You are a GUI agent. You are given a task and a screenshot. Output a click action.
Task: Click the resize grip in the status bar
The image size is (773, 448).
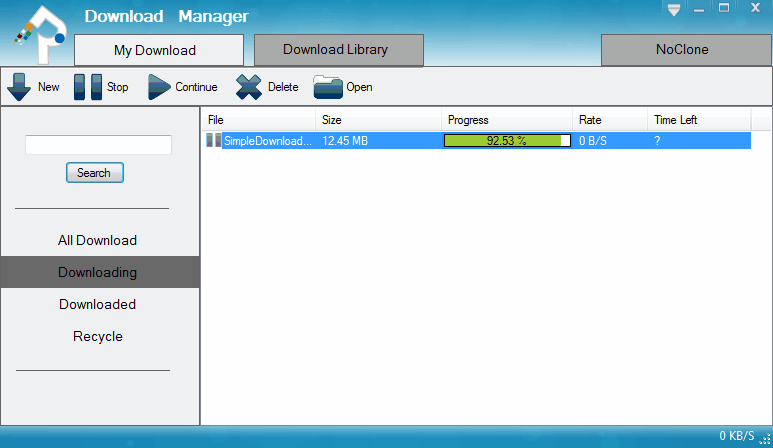(x=765, y=438)
